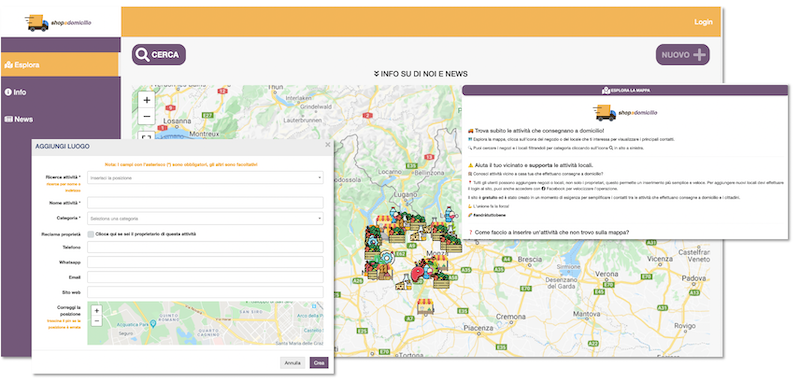The height and width of the screenshot is (382, 800).
Task: Click the NUOVO plus button
Action: (x=682, y=55)
